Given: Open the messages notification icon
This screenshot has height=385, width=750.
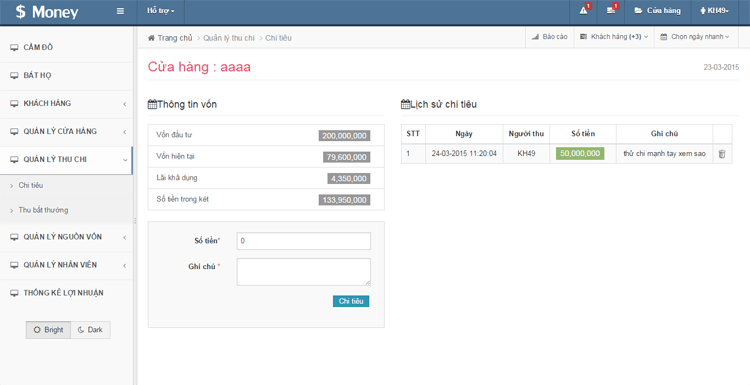Looking at the screenshot, I should point(611,11).
